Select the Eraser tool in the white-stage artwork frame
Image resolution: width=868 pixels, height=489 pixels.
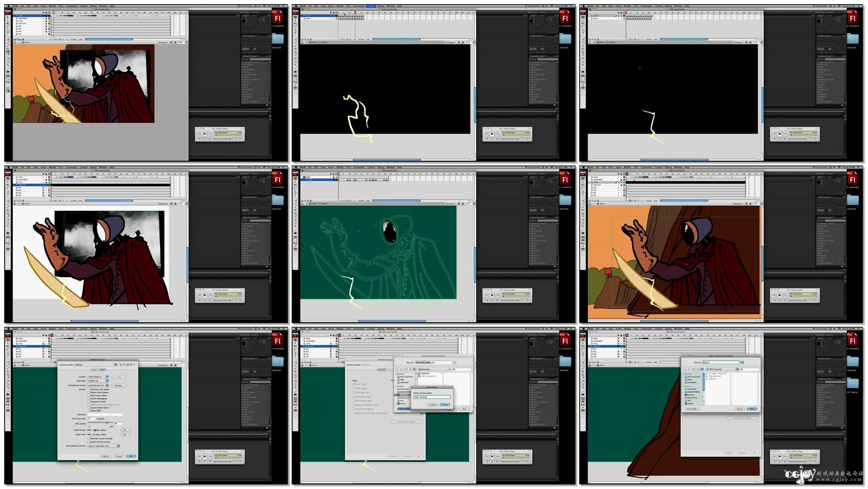click(x=8, y=220)
